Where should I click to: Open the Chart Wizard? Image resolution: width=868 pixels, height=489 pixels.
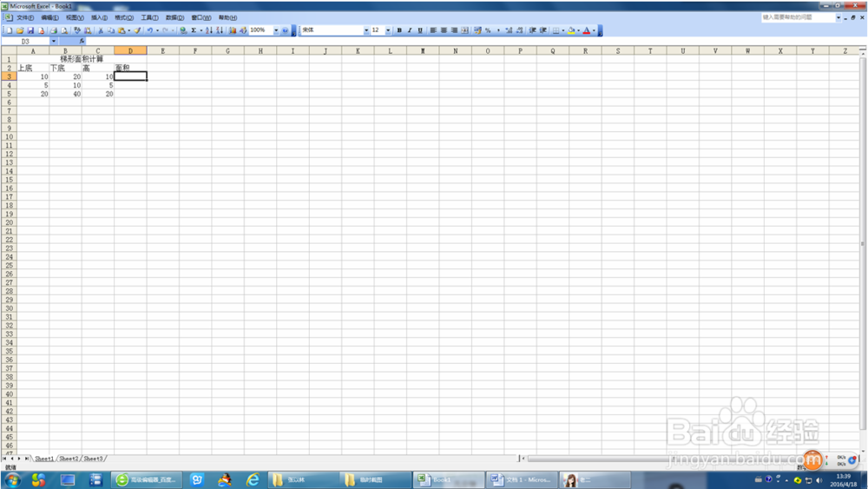pyautogui.click(x=232, y=30)
